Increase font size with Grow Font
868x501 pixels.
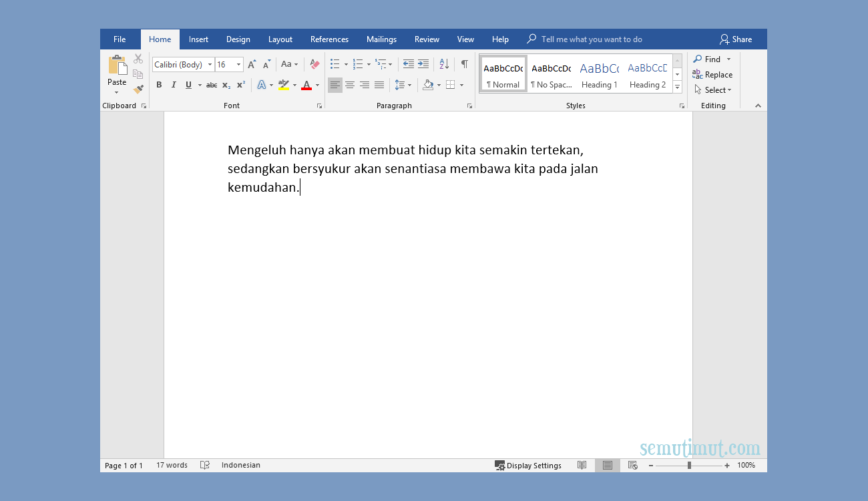pos(252,65)
